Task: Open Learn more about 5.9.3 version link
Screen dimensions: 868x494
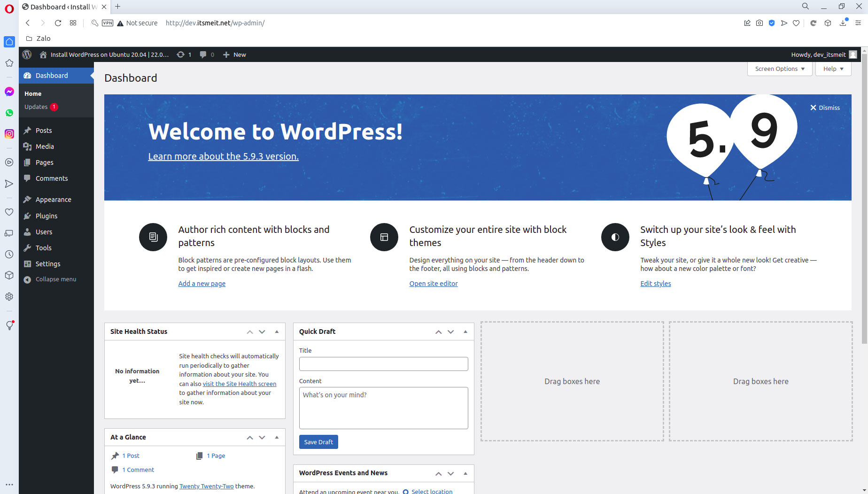Action: [223, 156]
